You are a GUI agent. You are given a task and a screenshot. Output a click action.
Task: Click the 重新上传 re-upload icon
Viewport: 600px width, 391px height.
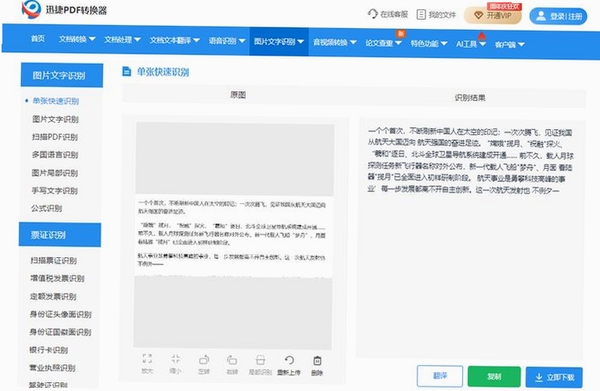click(289, 365)
